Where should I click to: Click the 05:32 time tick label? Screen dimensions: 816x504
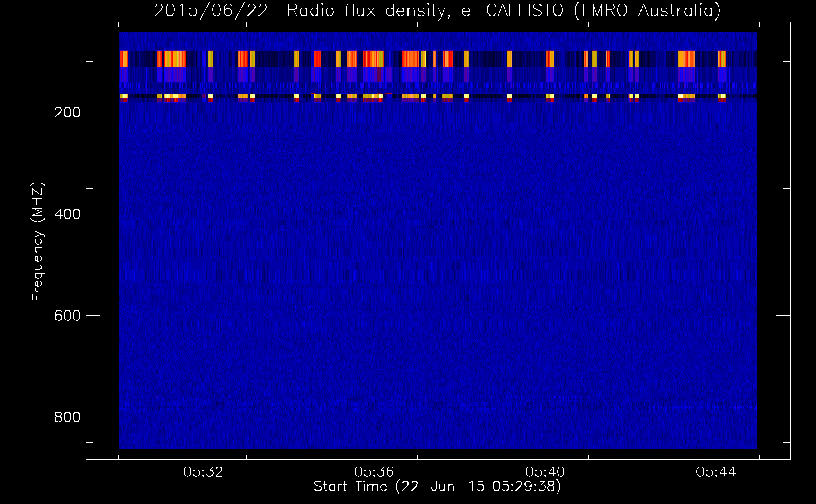click(203, 472)
